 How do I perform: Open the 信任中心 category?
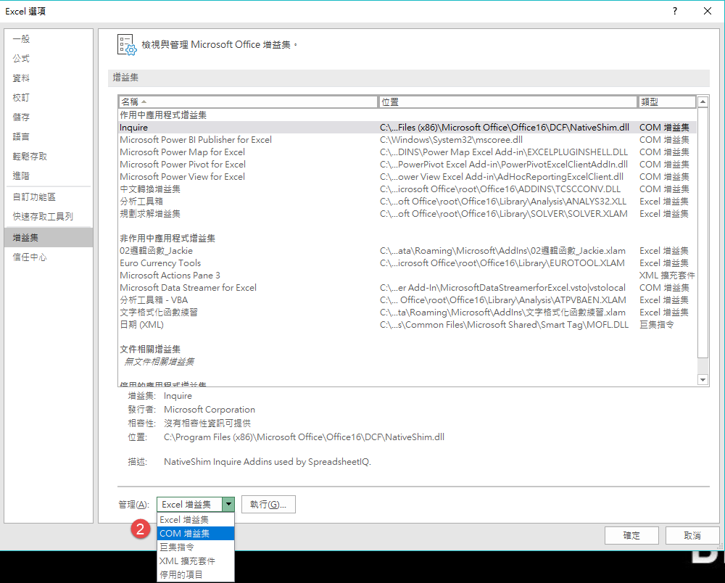[49, 257]
